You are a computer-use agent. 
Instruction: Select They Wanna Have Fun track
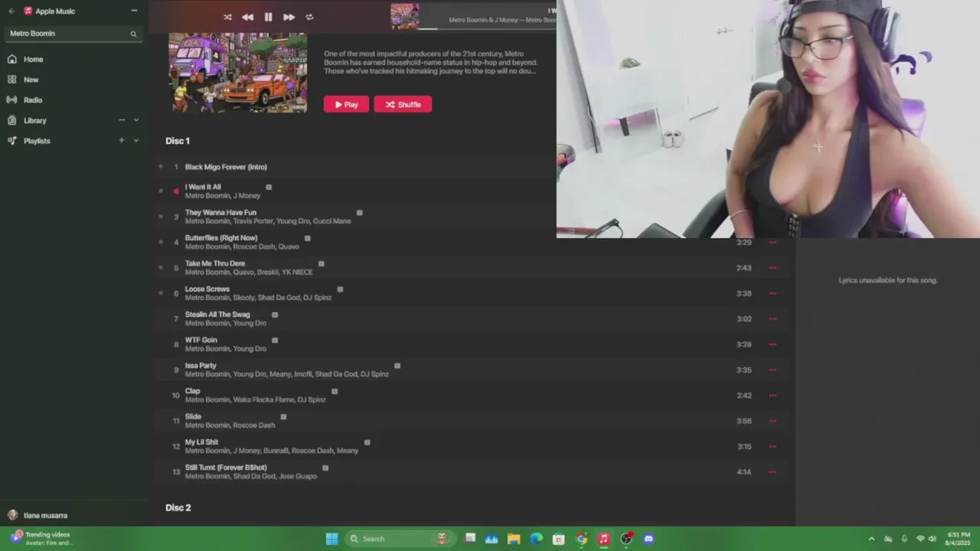(220, 213)
